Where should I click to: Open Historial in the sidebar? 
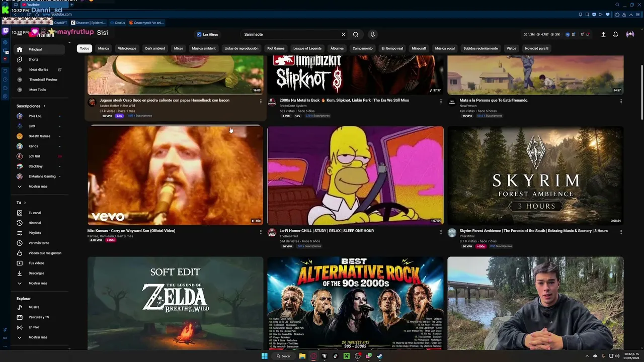pos(39,223)
